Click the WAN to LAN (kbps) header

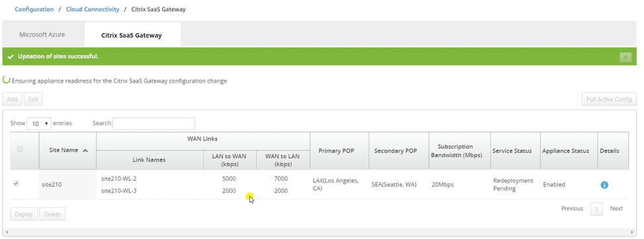pyautogui.click(x=283, y=160)
